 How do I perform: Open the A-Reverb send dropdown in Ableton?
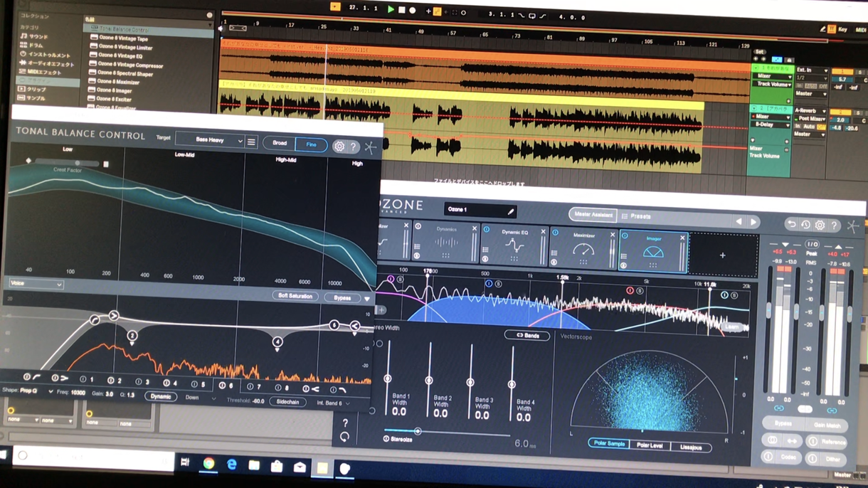[x=809, y=111]
